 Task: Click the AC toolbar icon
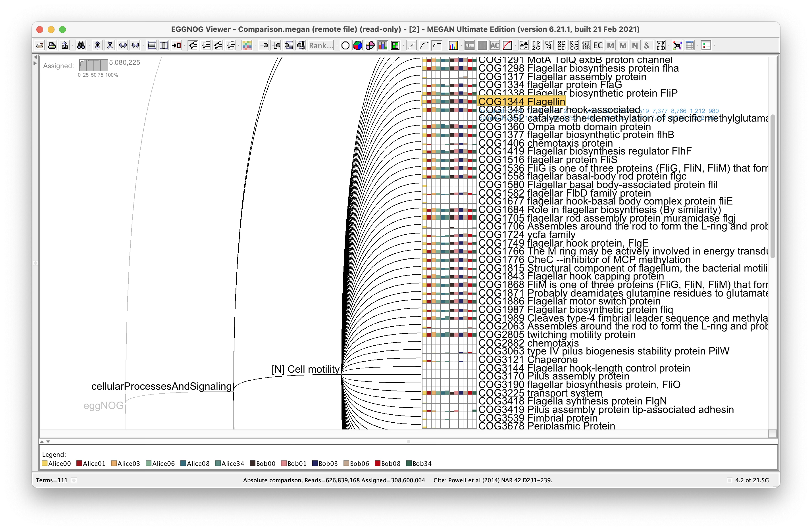coord(495,45)
